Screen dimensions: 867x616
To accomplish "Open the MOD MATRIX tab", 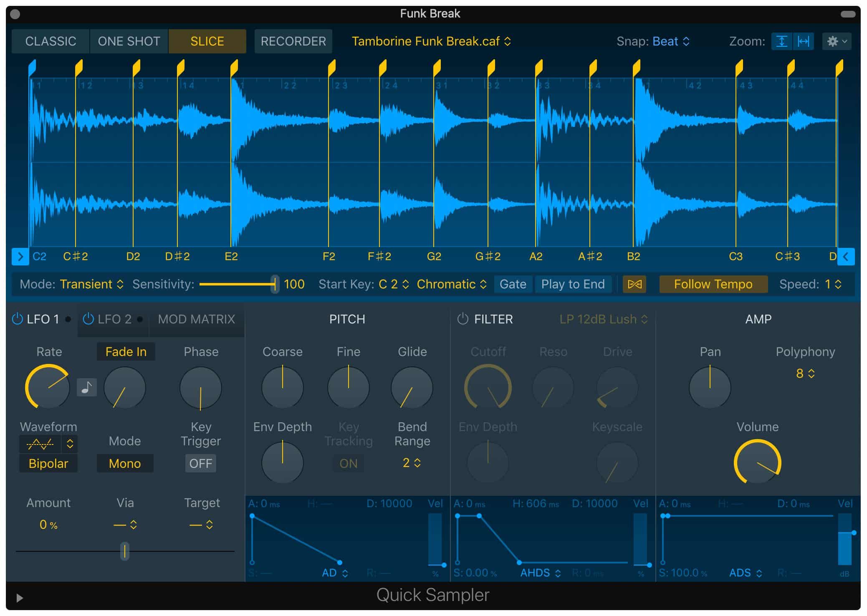I will (196, 319).
